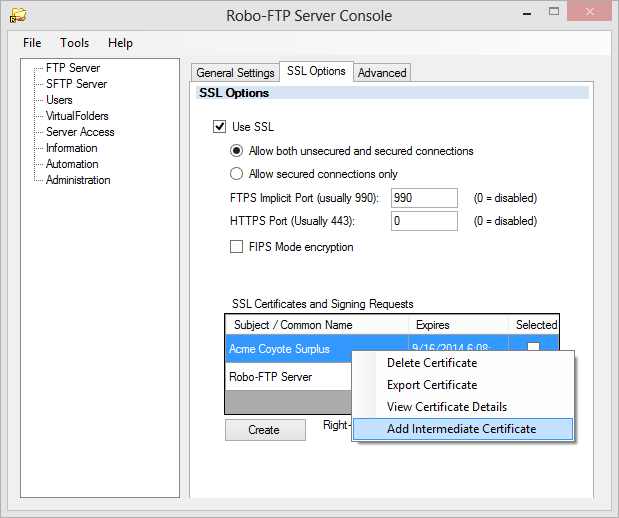This screenshot has width=619, height=518.
Task: Select the Robo-FTP Server certificate row
Action: 288,377
